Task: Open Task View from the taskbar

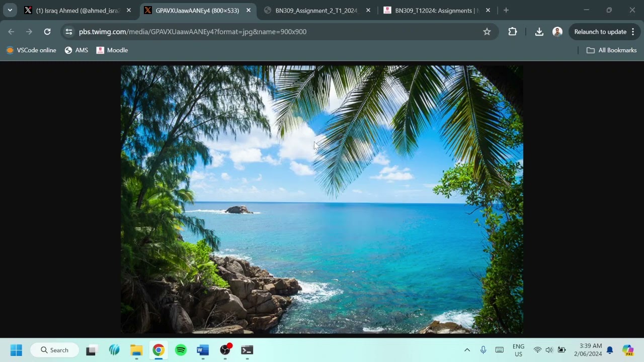Action: [92, 350]
